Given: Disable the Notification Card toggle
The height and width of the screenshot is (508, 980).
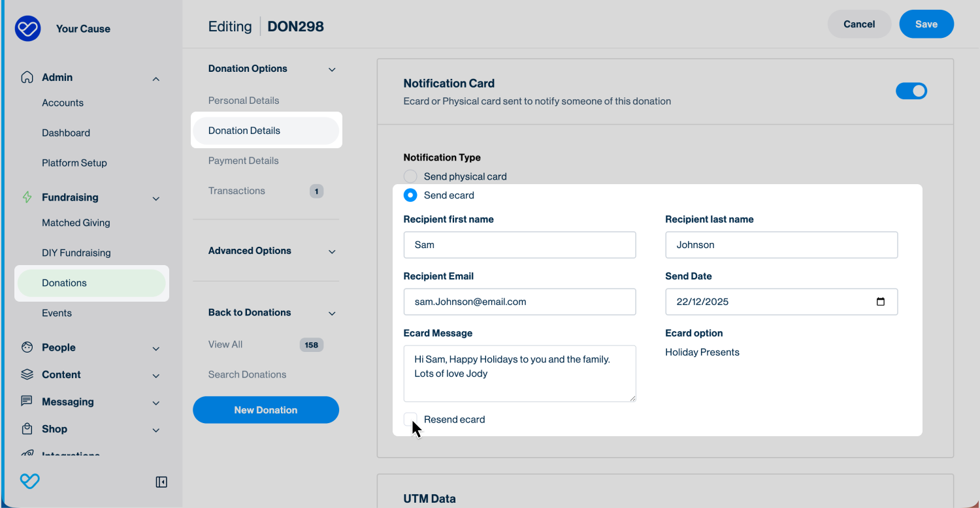Looking at the screenshot, I should click(x=911, y=91).
